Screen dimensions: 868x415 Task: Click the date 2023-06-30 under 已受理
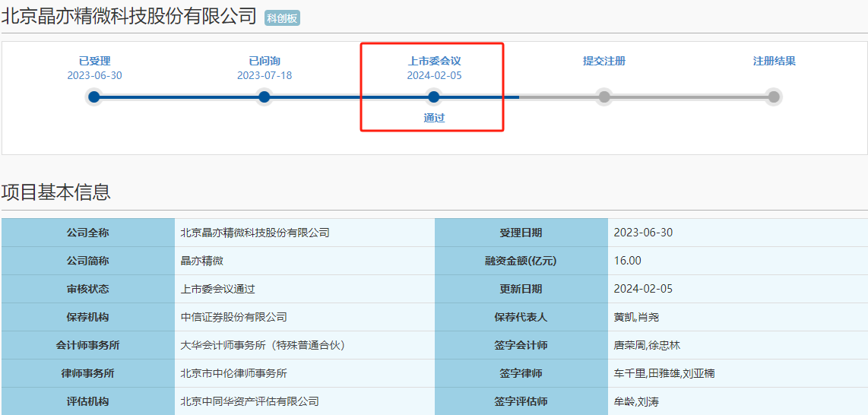tap(95, 76)
